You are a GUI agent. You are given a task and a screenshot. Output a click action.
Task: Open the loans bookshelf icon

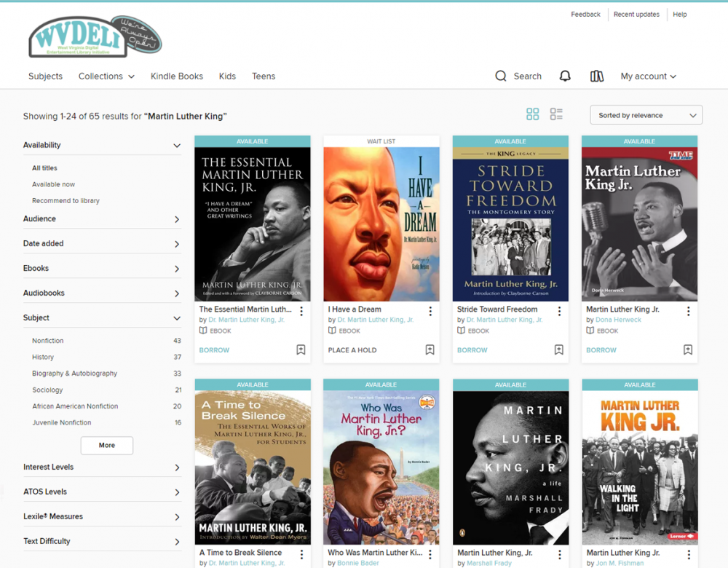[597, 76]
